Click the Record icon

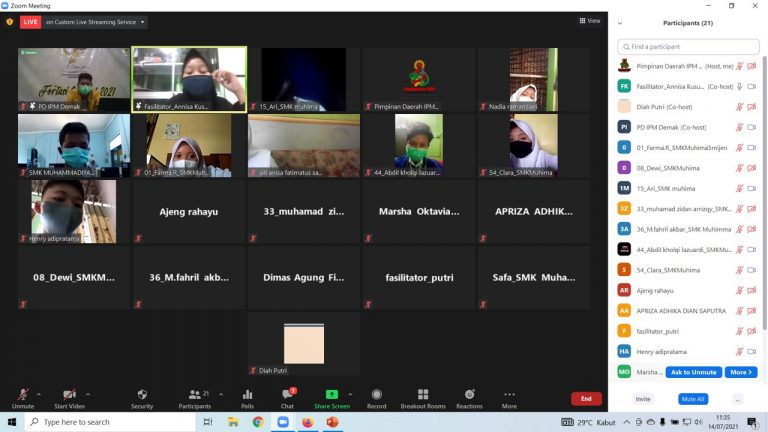click(376, 394)
